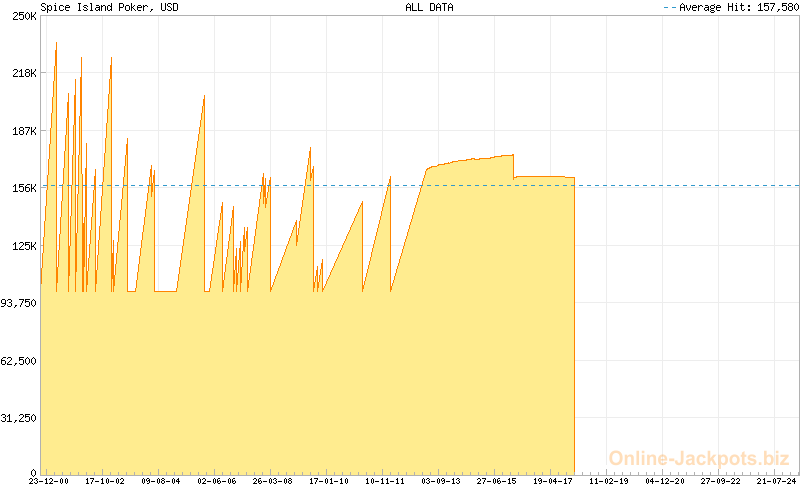Viewport: 800px width, 490px height.
Task: Click the 21-07-24 date marker
Action: pyautogui.click(x=775, y=481)
